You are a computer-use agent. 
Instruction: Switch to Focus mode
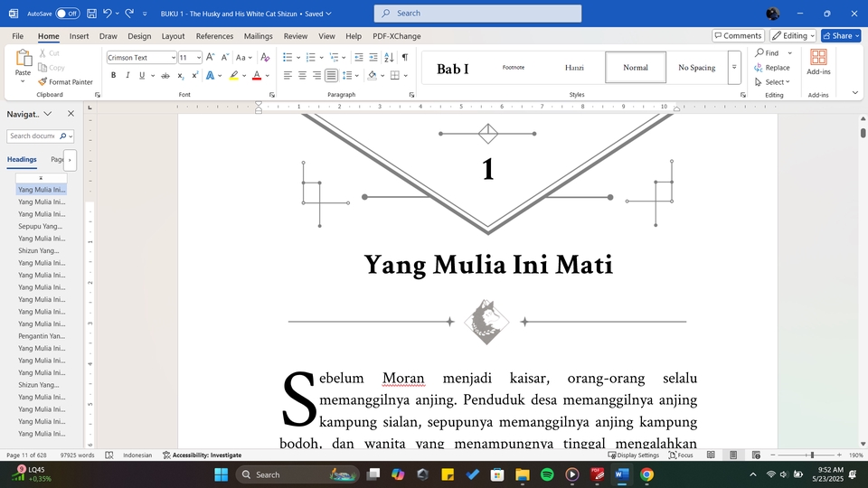(x=681, y=455)
